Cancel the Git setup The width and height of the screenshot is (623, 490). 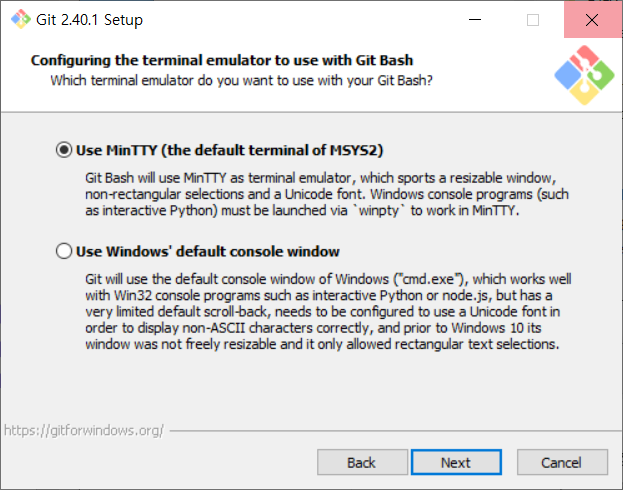click(x=562, y=462)
